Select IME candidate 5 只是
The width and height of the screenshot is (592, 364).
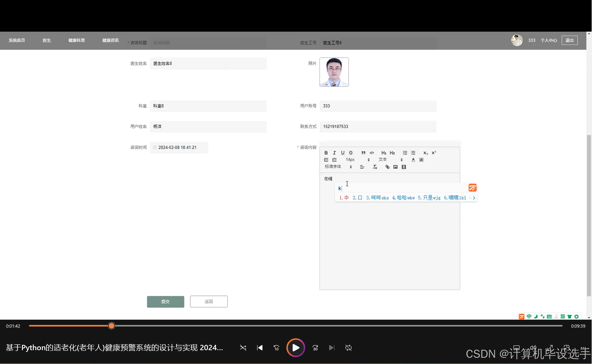[429, 198]
